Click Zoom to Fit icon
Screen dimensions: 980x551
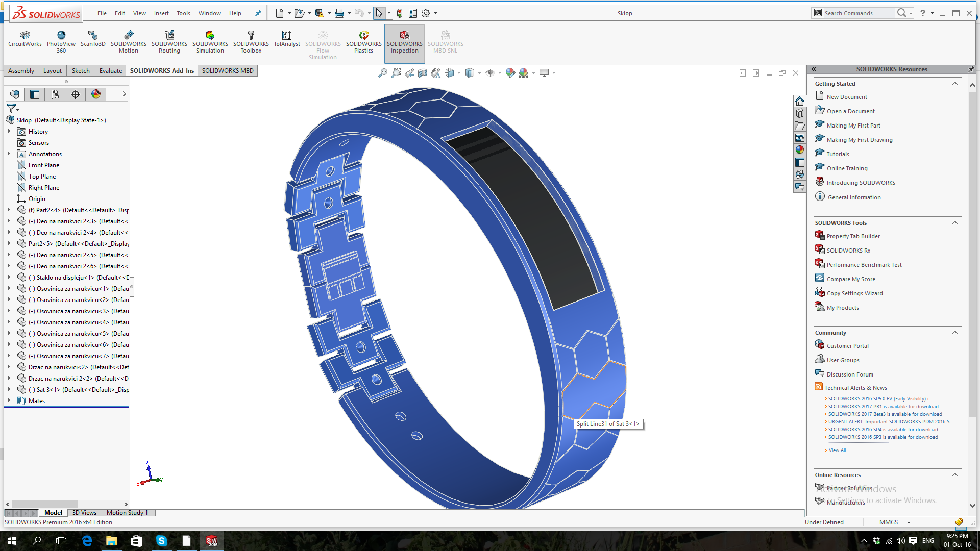pyautogui.click(x=382, y=73)
